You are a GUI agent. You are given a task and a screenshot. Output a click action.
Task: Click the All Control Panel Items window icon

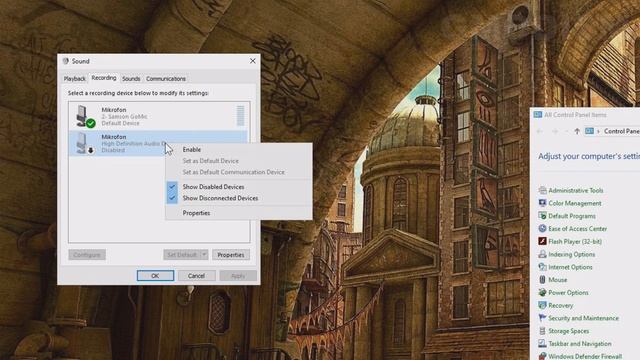coord(538,115)
